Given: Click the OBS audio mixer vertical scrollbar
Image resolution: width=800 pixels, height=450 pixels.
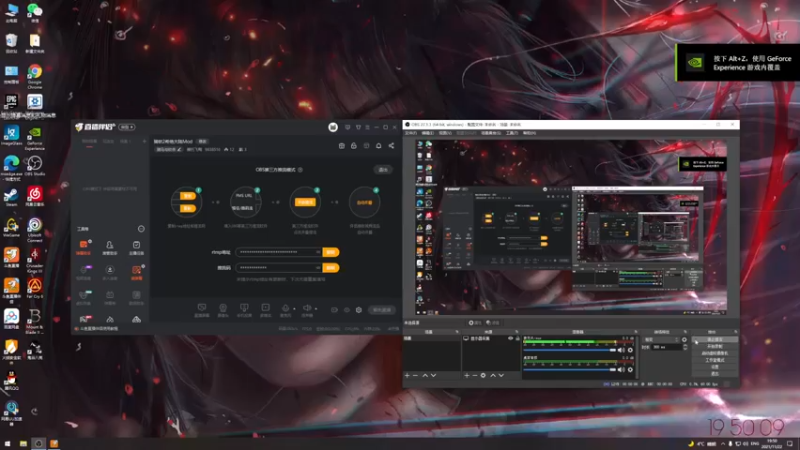Looking at the screenshot, I should [x=636, y=357].
